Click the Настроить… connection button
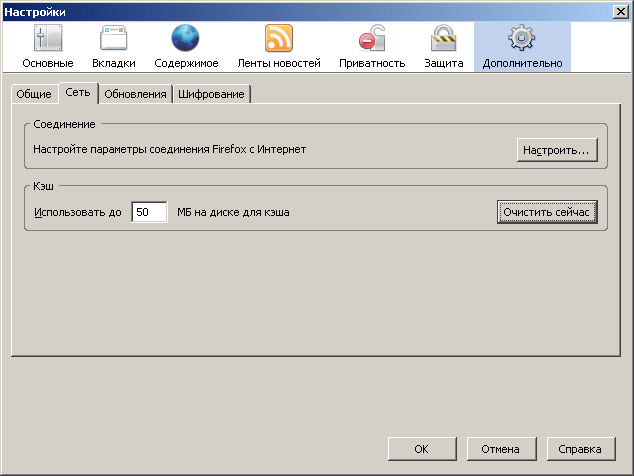 click(x=557, y=150)
